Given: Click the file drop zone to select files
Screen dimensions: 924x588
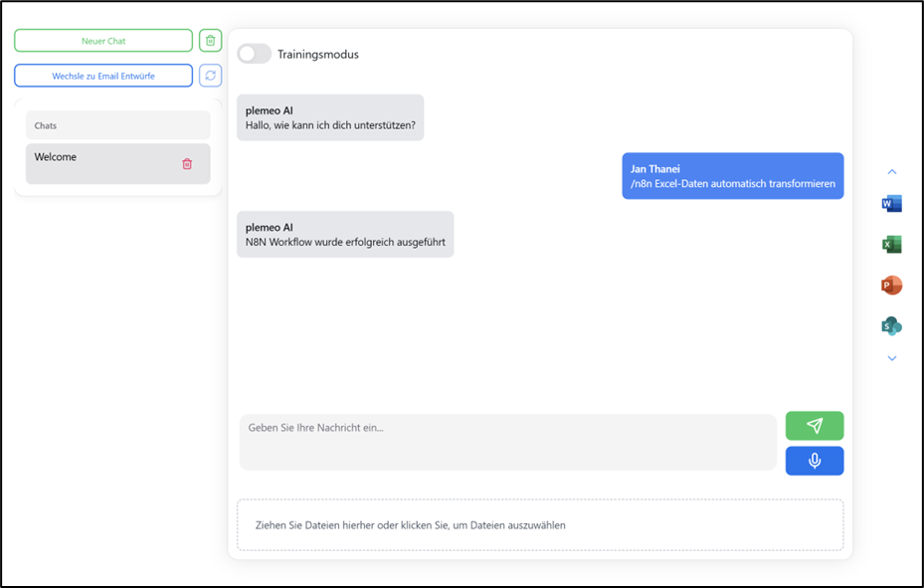Looking at the screenshot, I should 539,525.
